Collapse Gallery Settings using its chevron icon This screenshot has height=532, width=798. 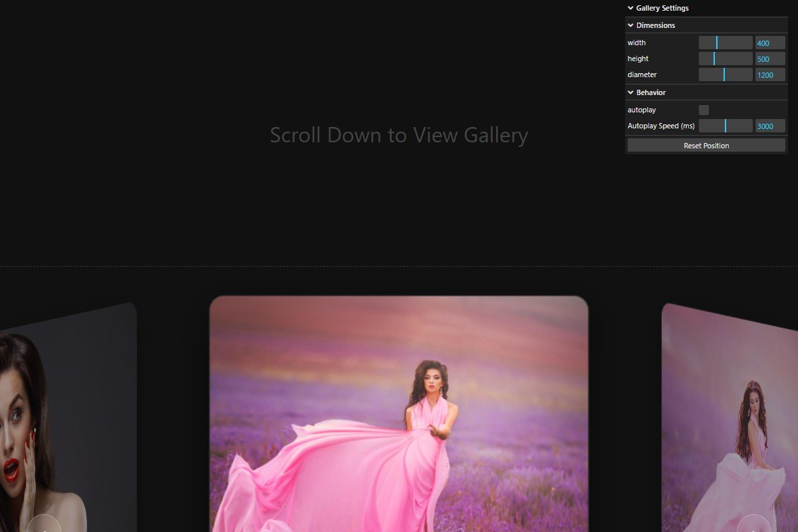(630, 7)
